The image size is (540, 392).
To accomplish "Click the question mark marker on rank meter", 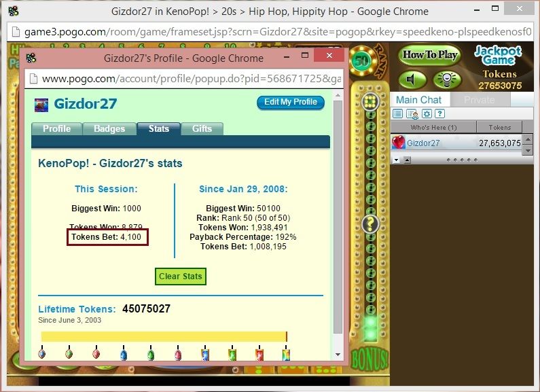I will (x=371, y=224).
